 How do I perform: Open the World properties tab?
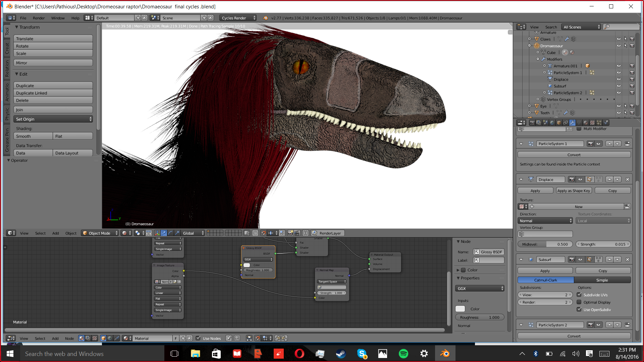point(552,123)
